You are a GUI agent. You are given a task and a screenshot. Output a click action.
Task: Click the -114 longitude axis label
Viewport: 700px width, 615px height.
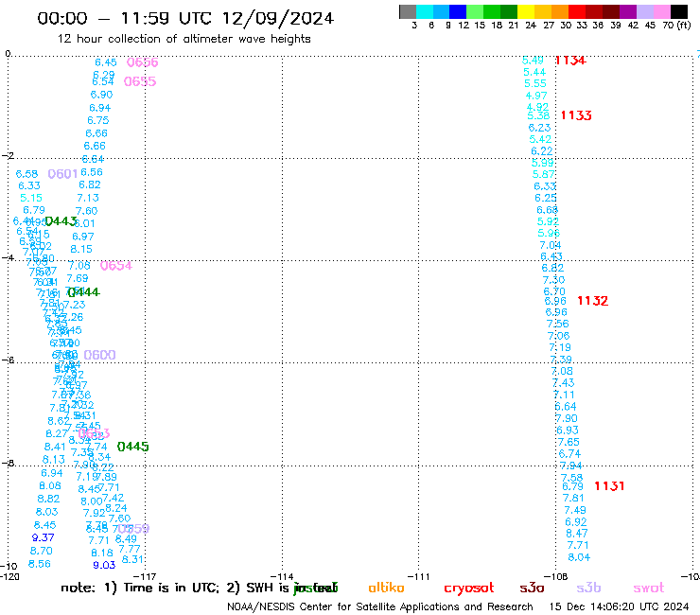[x=282, y=576]
